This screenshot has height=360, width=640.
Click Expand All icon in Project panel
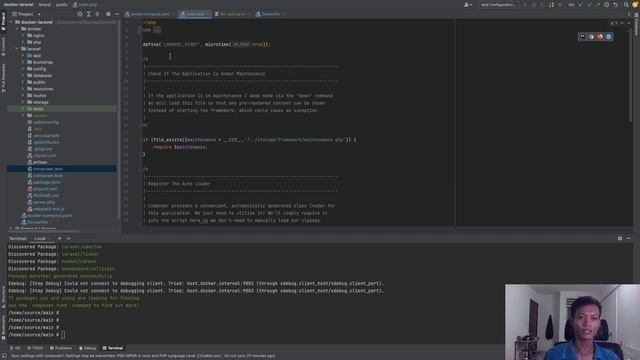89,14
